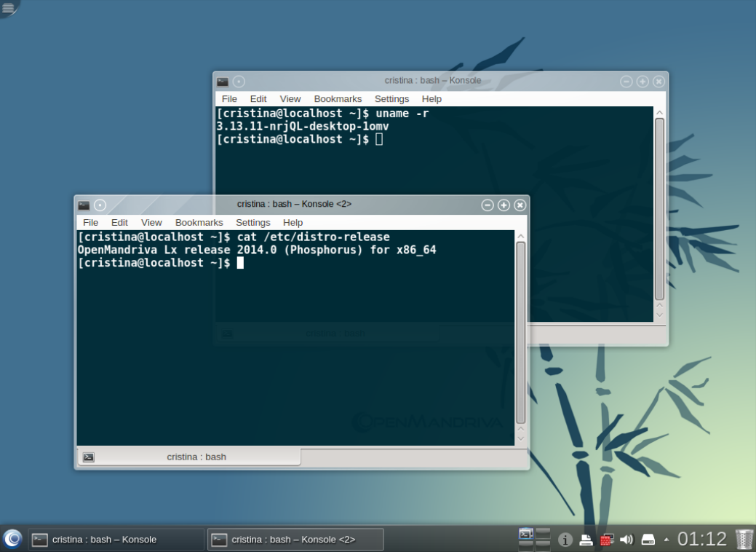Viewport: 756px width, 552px height.
Task: Select the cristina : bash tab
Action: 186,457
